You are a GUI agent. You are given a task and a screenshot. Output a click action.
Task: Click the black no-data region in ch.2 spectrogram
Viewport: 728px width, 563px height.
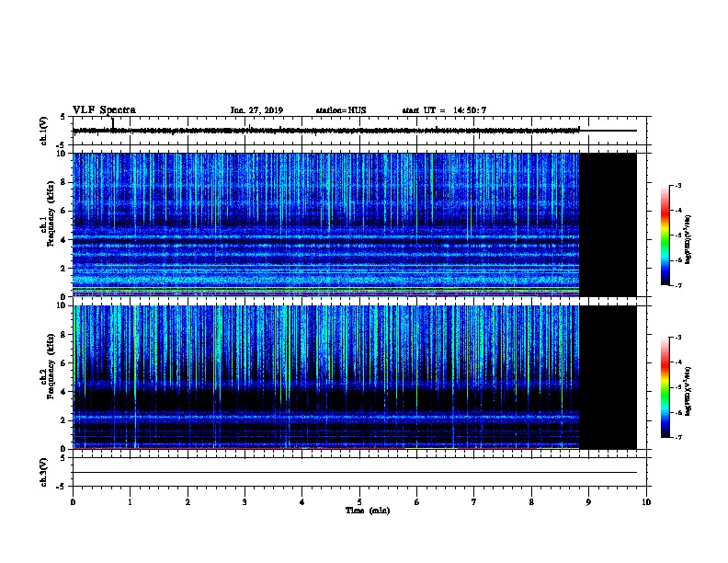click(x=608, y=377)
